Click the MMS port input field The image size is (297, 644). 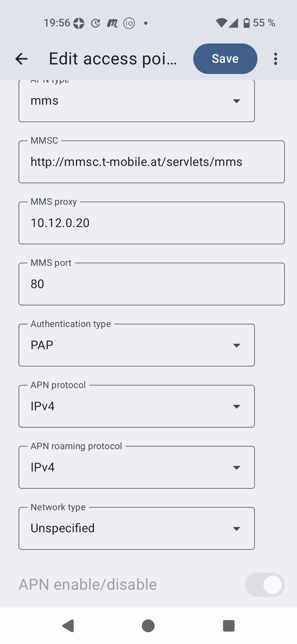151,284
